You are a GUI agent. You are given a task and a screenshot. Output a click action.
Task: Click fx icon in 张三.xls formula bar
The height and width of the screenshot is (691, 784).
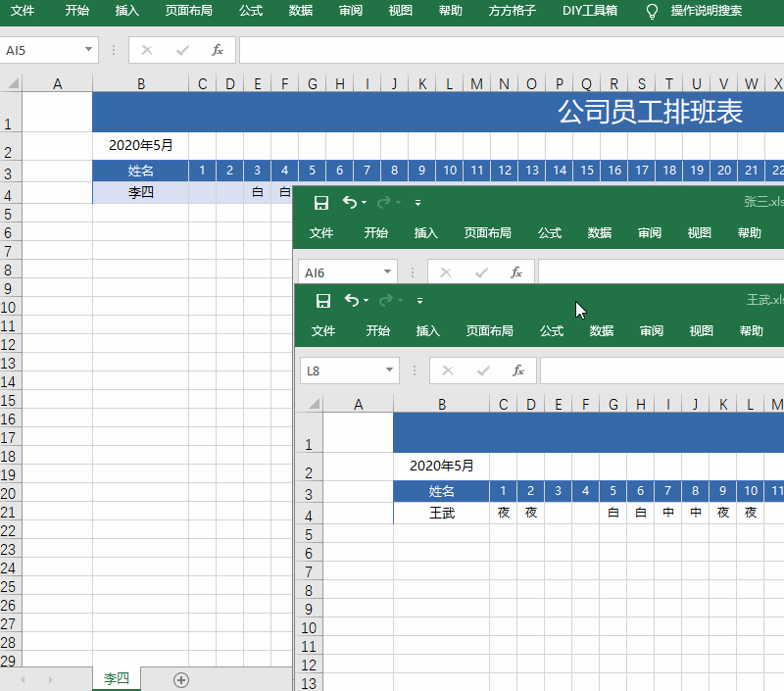[516, 272]
